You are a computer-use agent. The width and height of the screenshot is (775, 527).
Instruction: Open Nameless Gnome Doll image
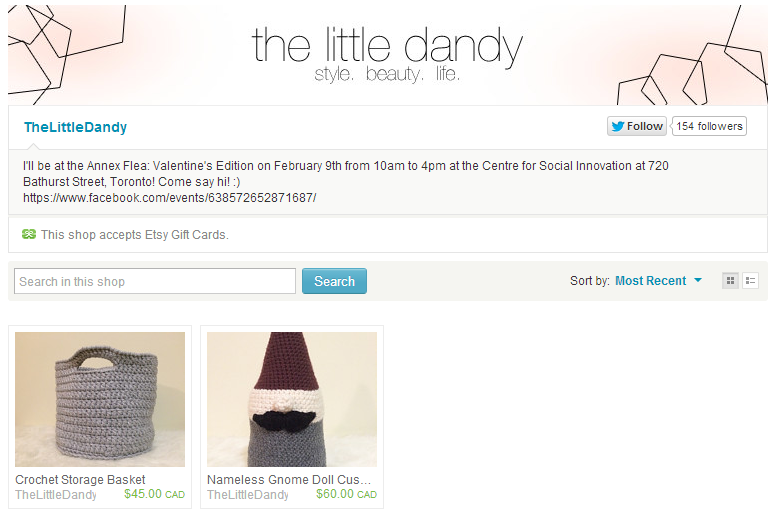coord(292,399)
